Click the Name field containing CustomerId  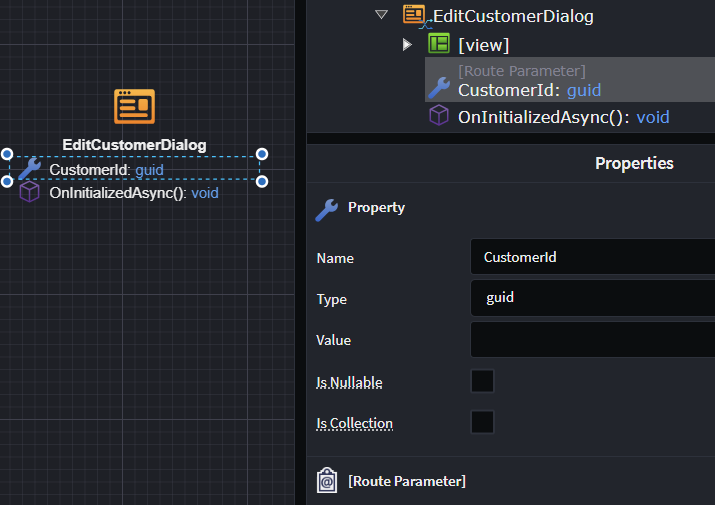point(592,257)
